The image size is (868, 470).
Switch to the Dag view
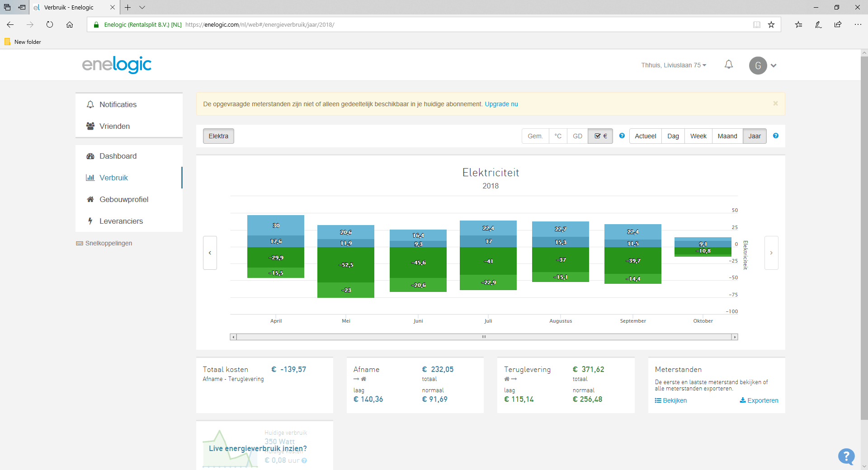point(673,136)
